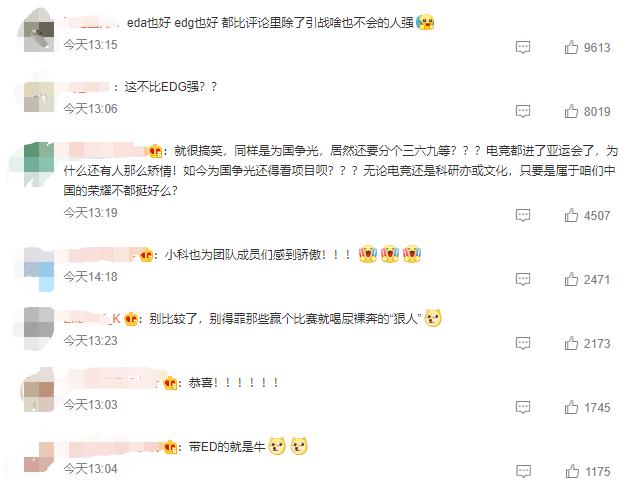Reply to the 今天14:18 comment
Viewport: 628px width, 489px height.
pos(523,279)
